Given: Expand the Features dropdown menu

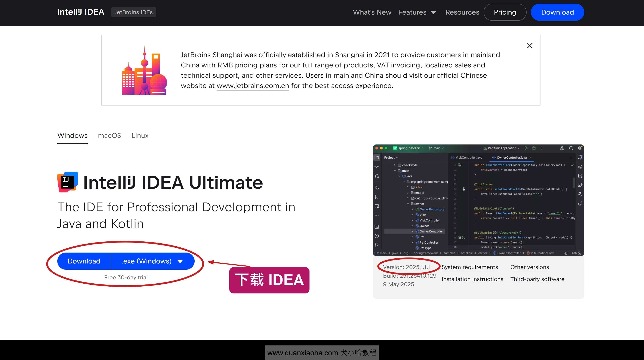Looking at the screenshot, I should click(417, 12).
